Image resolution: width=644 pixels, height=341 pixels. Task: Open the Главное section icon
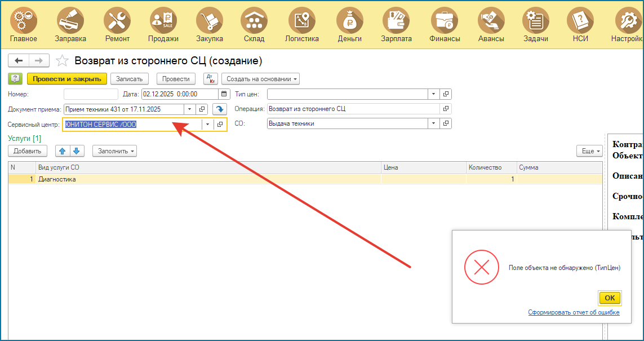coord(24,20)
